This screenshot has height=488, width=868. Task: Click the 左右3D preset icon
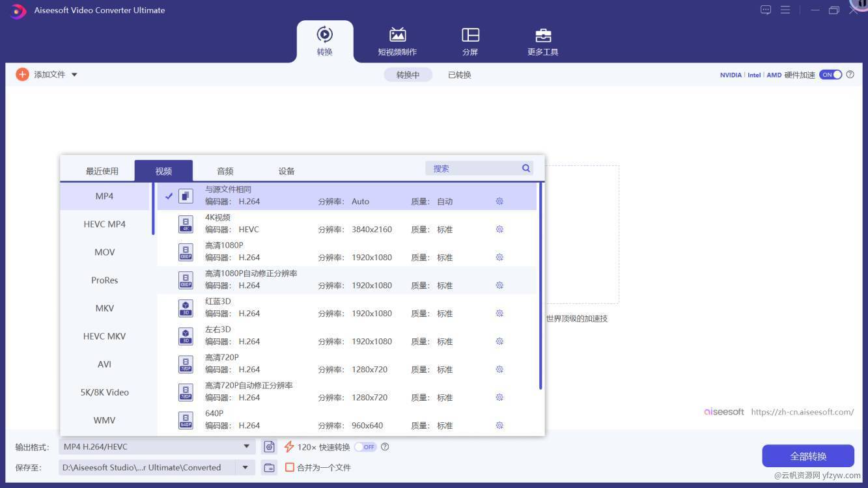pyautogui.click(x=186, y=336)
